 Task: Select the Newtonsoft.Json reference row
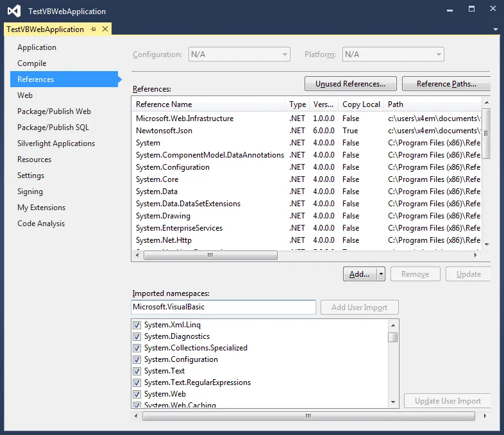pyautogui.click(x=307, y=131)
